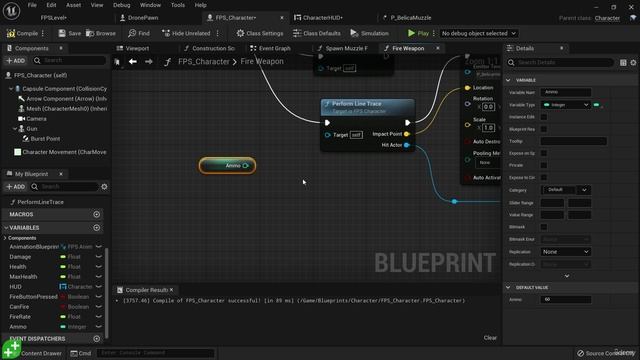The height and width of the screenshot is (360, 640).
Task: Enable Blueprint Read Only checkbox
Action: point(544,129)
